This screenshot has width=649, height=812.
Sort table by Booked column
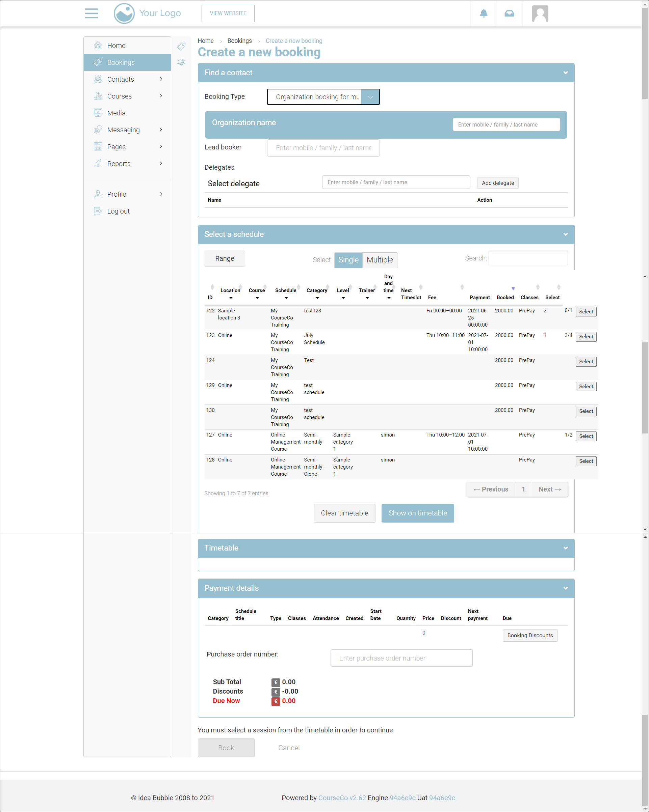[505, 297]
